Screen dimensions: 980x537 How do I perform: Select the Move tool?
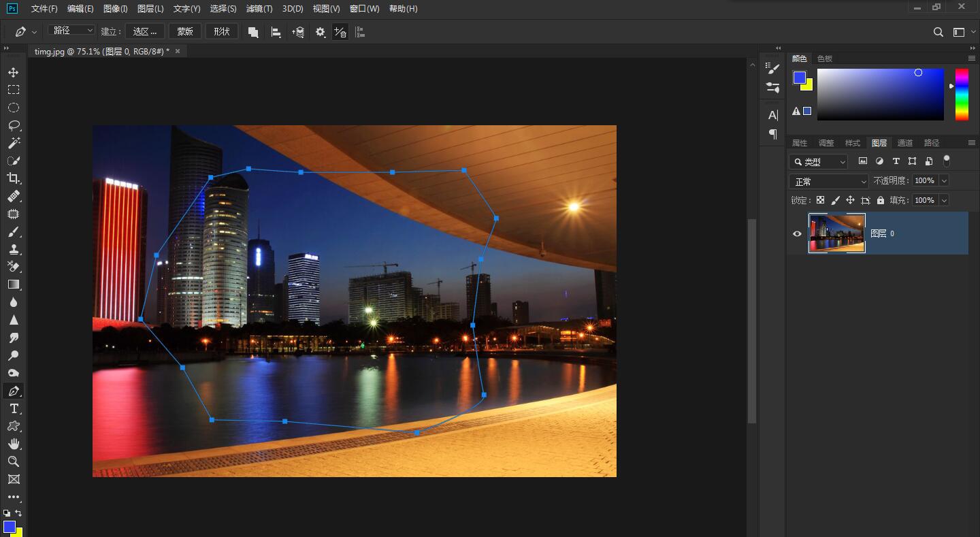tap(13, 72)
